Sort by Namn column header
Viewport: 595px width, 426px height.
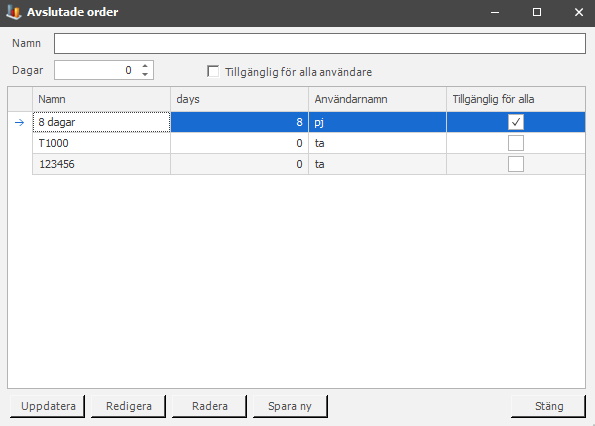[x=101, y=99]
